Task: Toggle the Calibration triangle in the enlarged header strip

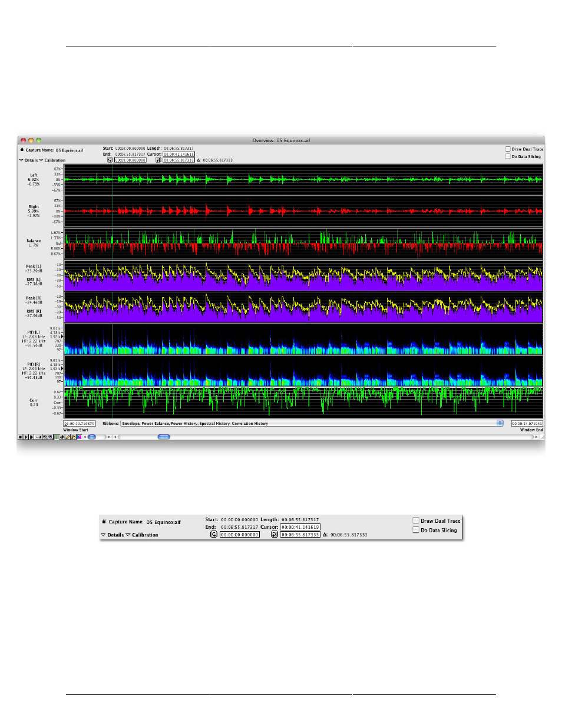Action: [x=128, y=535]
